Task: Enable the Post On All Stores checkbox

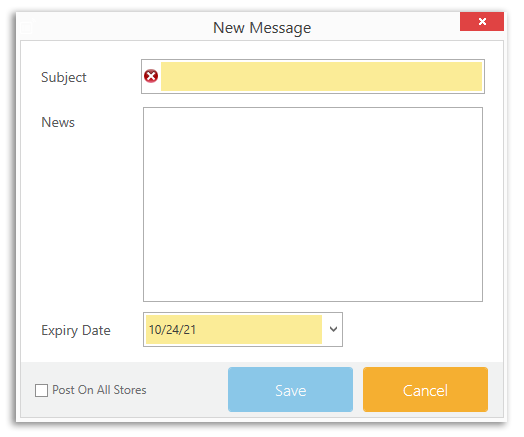Action: [41, 390]
